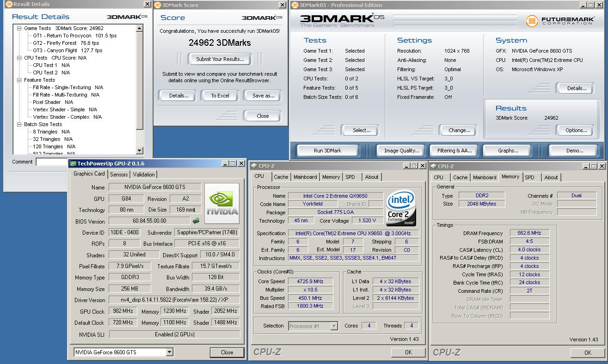Image resolution: width=608 pixels, height=364 pixels.
Task: Open the Graphics Card tab in GPU-Z
Action: point(89,174)
